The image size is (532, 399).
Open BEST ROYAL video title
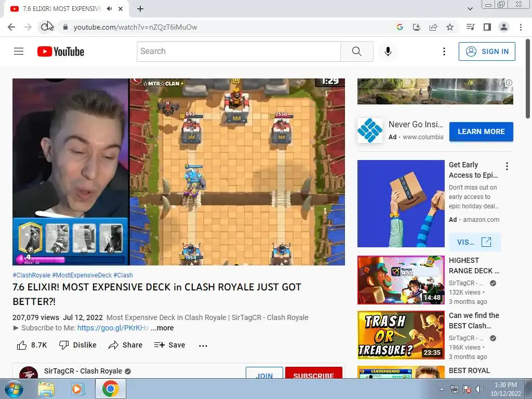click(x=469, y=370)
